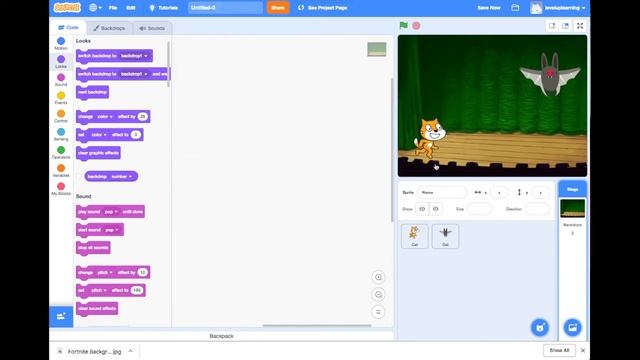Zoom in on the code workspace
640x360 pixels.
pyautogui.click(x=378, y=277)
